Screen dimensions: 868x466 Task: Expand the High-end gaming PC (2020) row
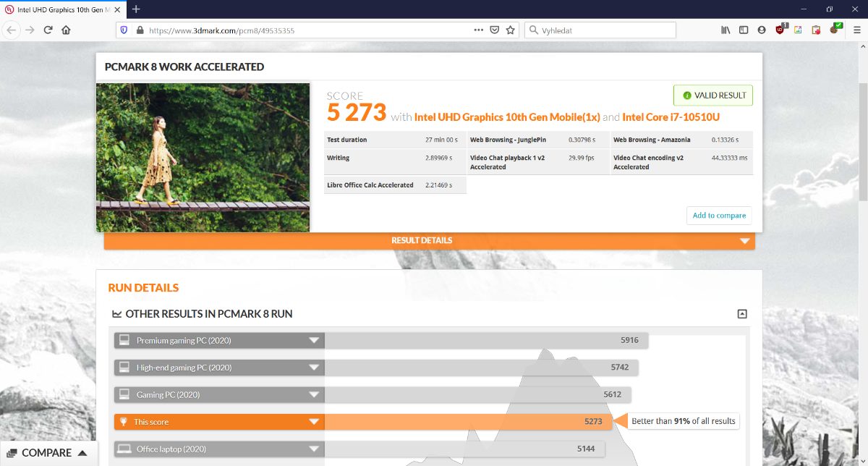[314, 368]
